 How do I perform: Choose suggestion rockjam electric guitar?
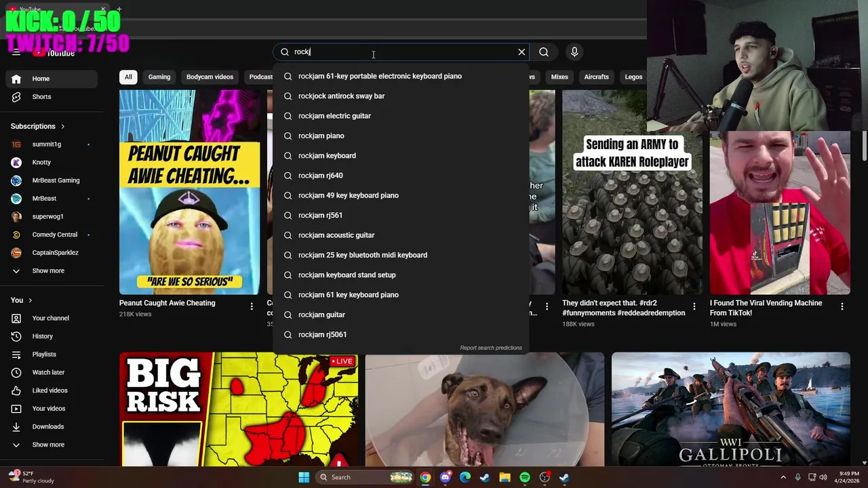401,116
